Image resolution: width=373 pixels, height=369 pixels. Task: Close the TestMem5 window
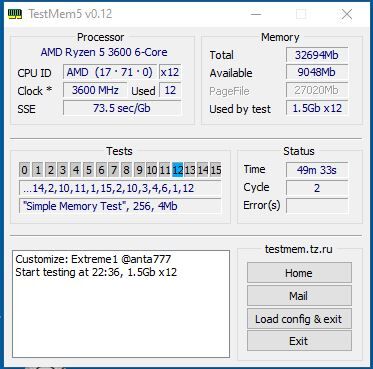(347, 14)
